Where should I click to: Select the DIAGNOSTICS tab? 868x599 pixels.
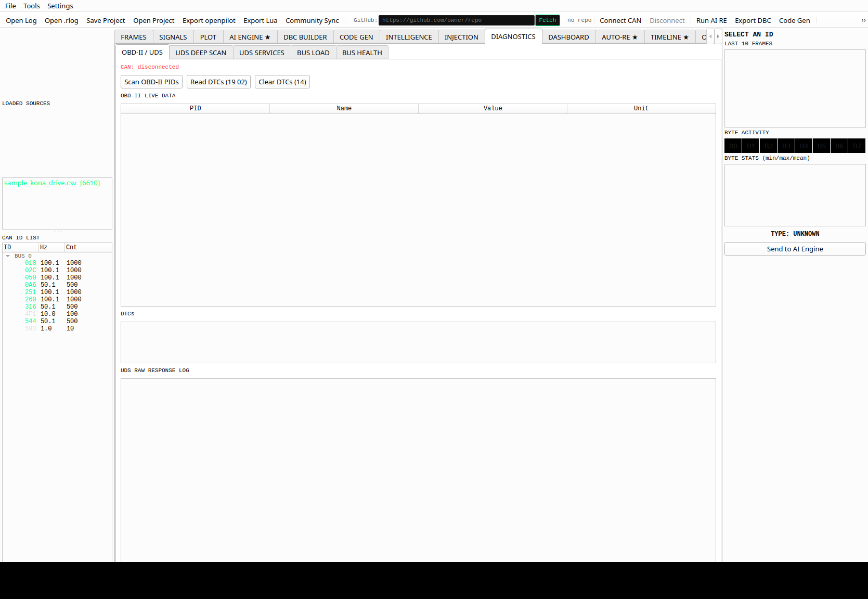coord(513,36)
